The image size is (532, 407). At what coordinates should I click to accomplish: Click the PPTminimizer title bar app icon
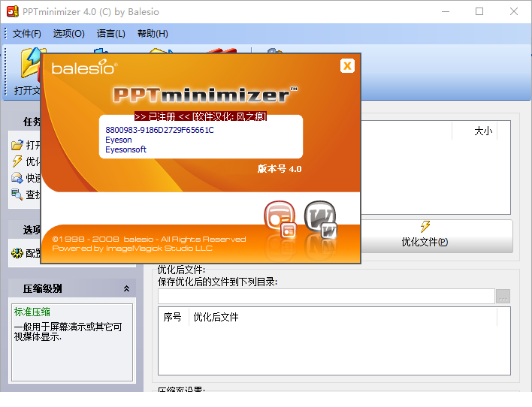coord(13,11)
